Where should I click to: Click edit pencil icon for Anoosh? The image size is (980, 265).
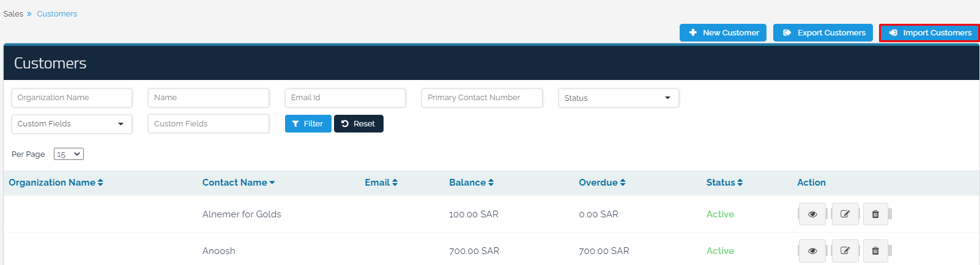click(845, 251)
